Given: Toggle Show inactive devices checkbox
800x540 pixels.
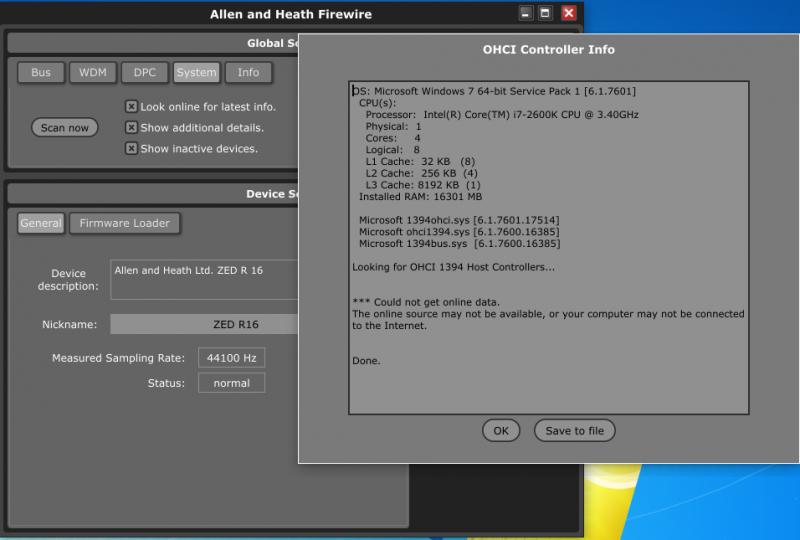Looking at the screenshot, I should [x=131, y=148].
